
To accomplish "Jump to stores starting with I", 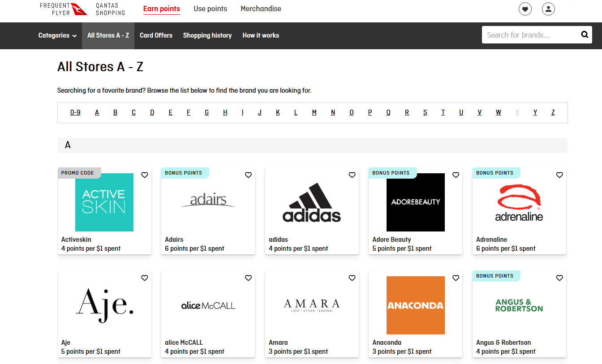I will click(x=242, y=112).
